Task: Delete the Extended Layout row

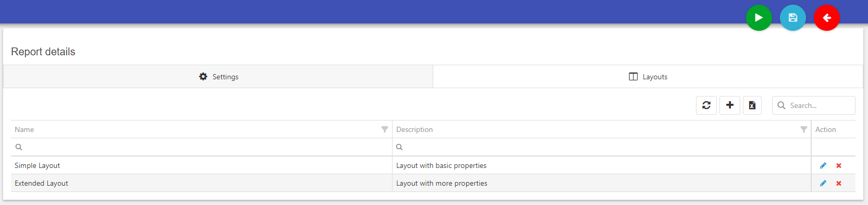Action: [839, 184]
